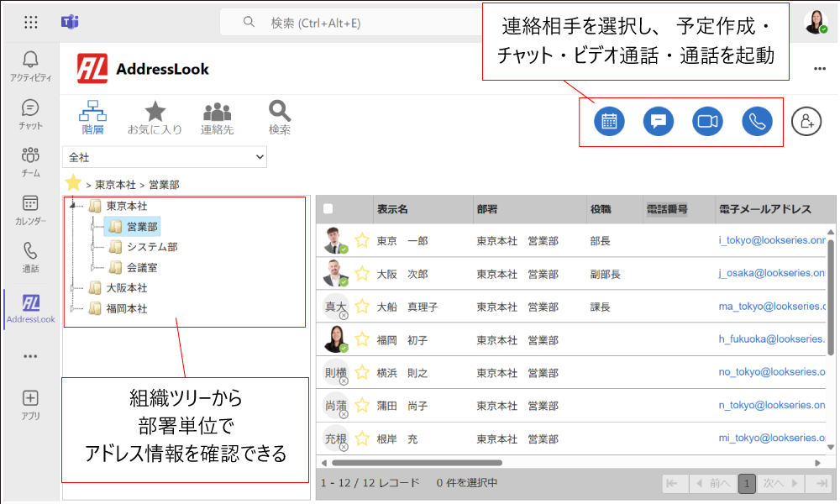Sort by the 部署 column header
Image resolution: width=840 pixels, height=504 pixels.
pos(487,209)
